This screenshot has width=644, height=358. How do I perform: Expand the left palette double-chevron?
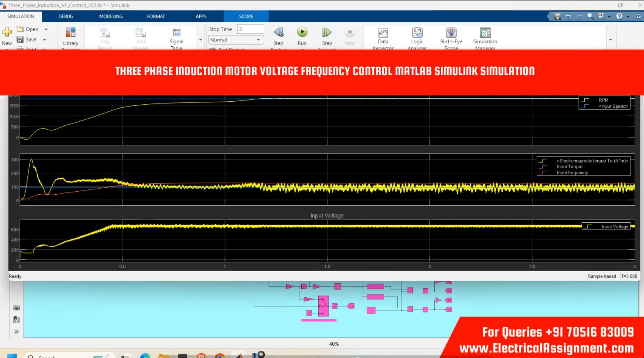[x=17, y=332]
